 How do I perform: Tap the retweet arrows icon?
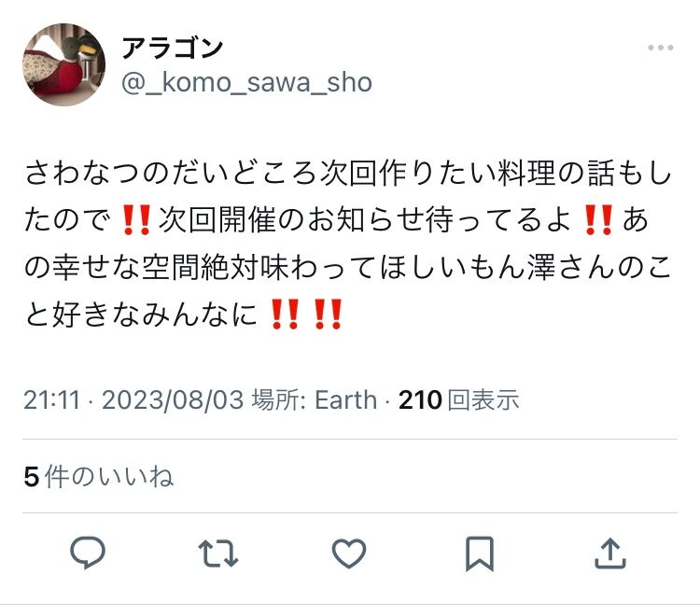pos(218,553)
